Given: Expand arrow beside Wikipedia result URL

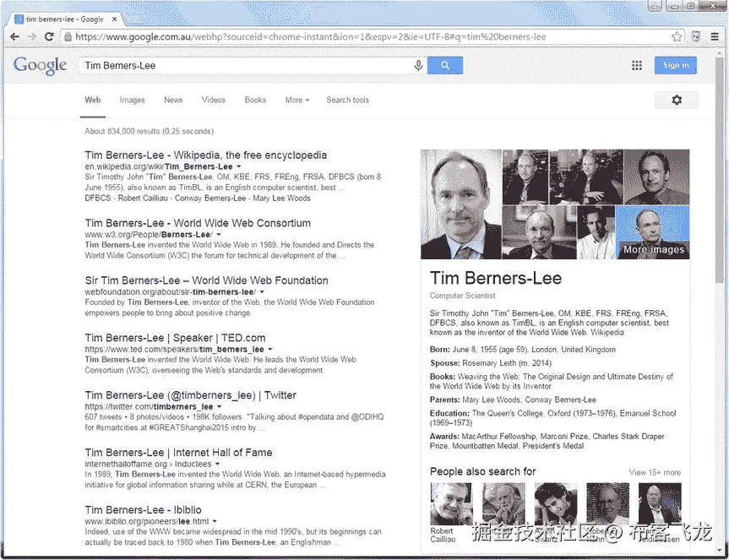Looking at the screenshot, I should [x=239, y=166].
